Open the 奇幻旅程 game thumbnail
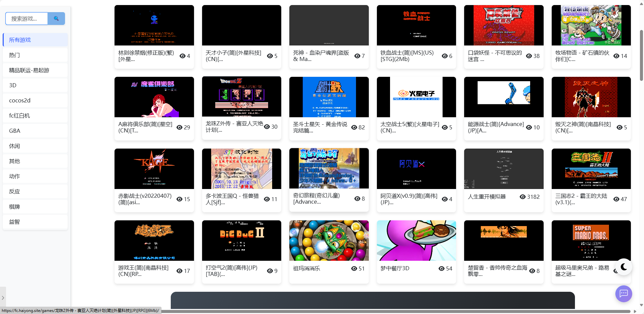Viewport: 644px width, 314px height. pyautogui.click(x=329, y=168)
